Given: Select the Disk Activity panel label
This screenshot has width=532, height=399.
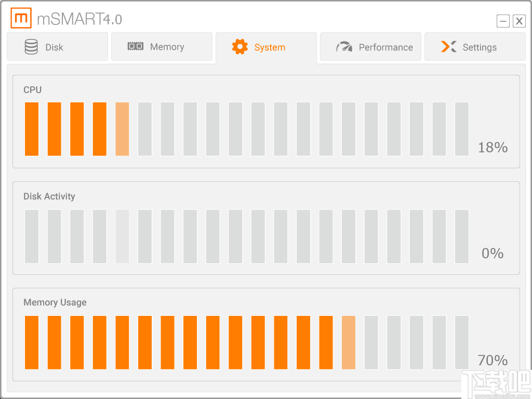Looking at the screenshot, I should coord(49,196).
